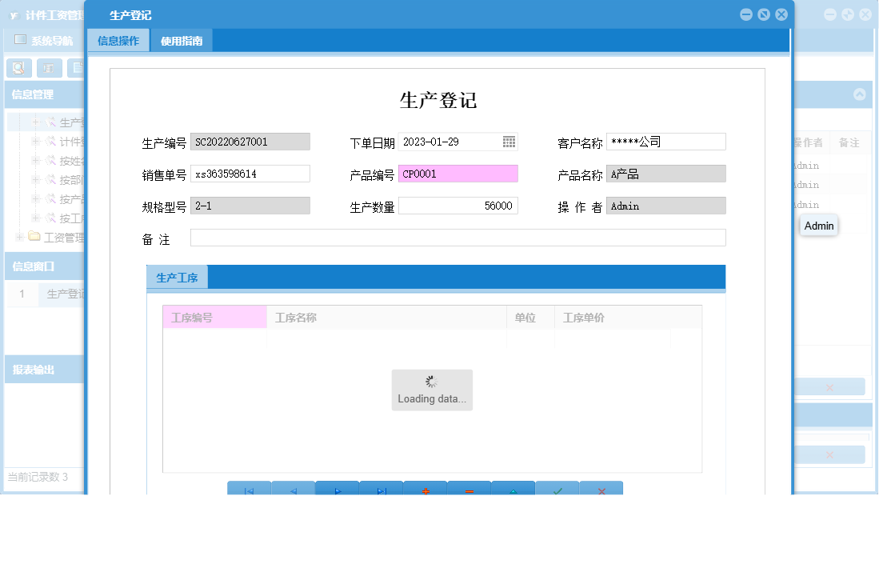Viewport: 879px width, 588px height.
Task: Click the red cross to cancel changes
Action: (x=601, y=490)
